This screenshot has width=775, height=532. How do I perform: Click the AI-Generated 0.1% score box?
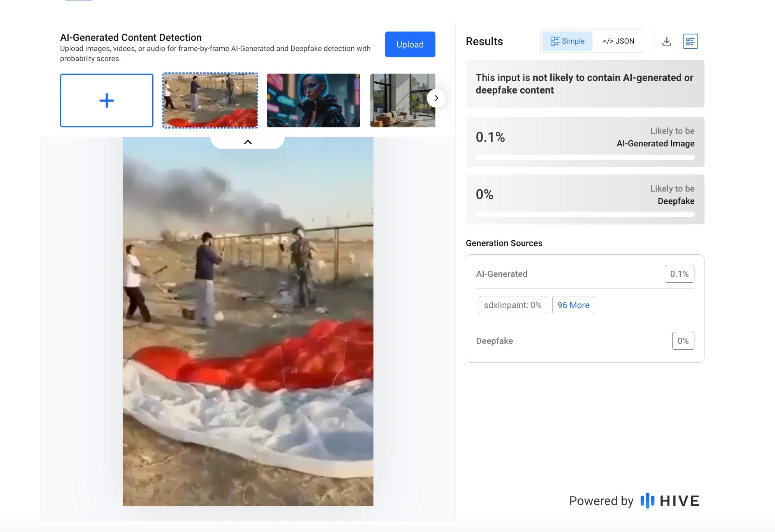coord(679,274)
